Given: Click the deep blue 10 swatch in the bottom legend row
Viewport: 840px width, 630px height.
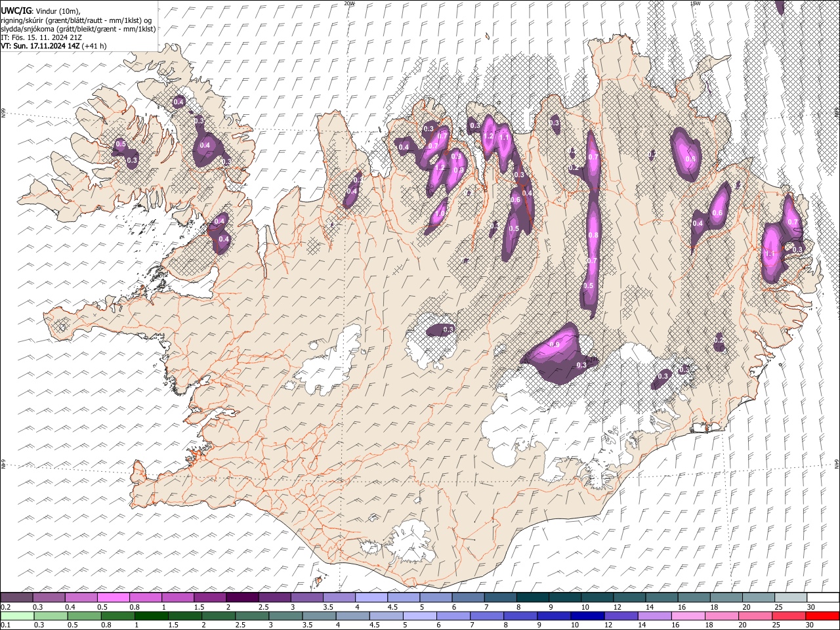Looking at the screenshot, I should pyautogui.click(x=586, y=616).
